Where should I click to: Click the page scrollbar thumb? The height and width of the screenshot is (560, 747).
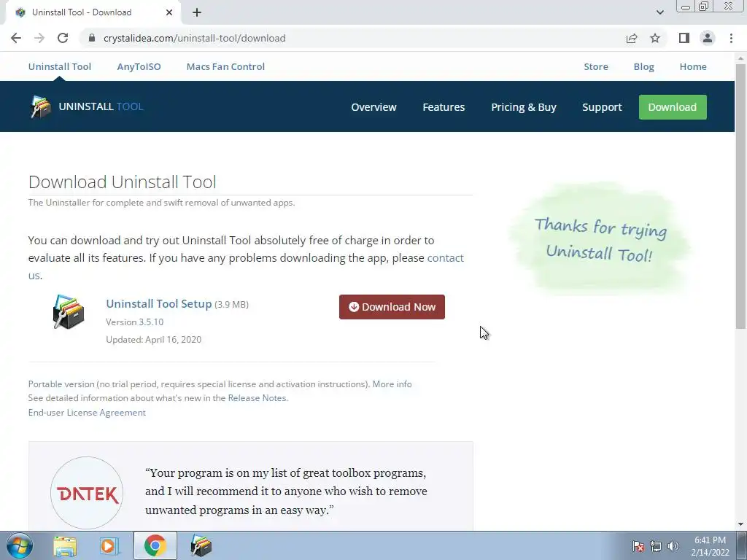740,195
